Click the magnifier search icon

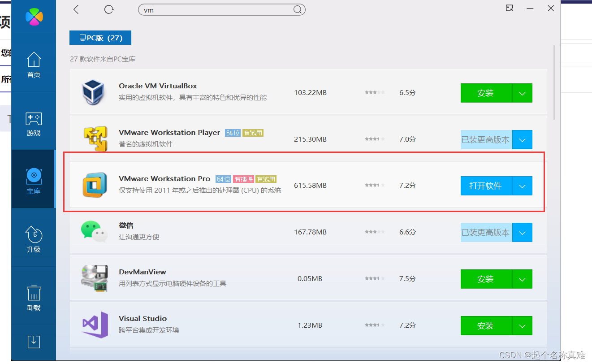coord(298,9)
